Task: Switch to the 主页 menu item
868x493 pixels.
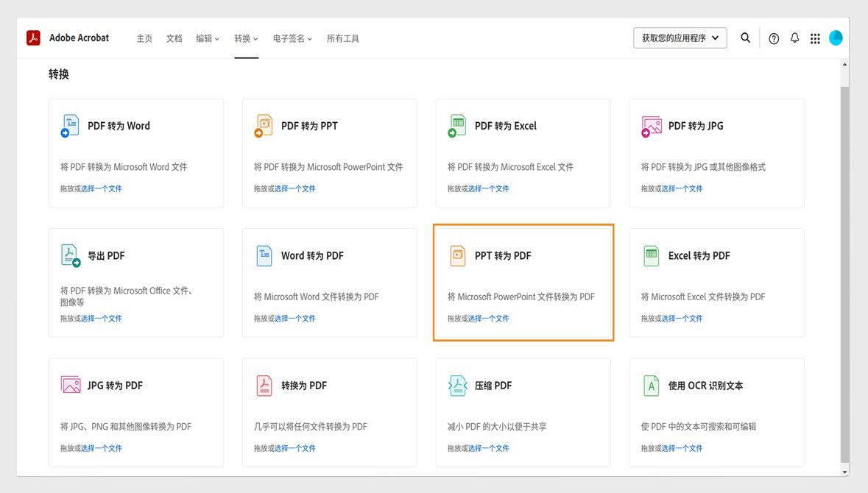Action: click(x=144, y=38)
